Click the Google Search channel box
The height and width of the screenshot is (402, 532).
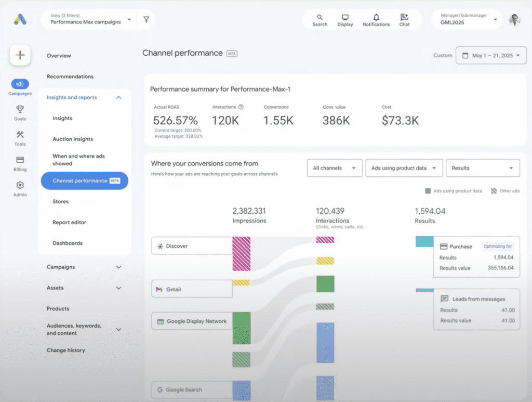point(192,390)
